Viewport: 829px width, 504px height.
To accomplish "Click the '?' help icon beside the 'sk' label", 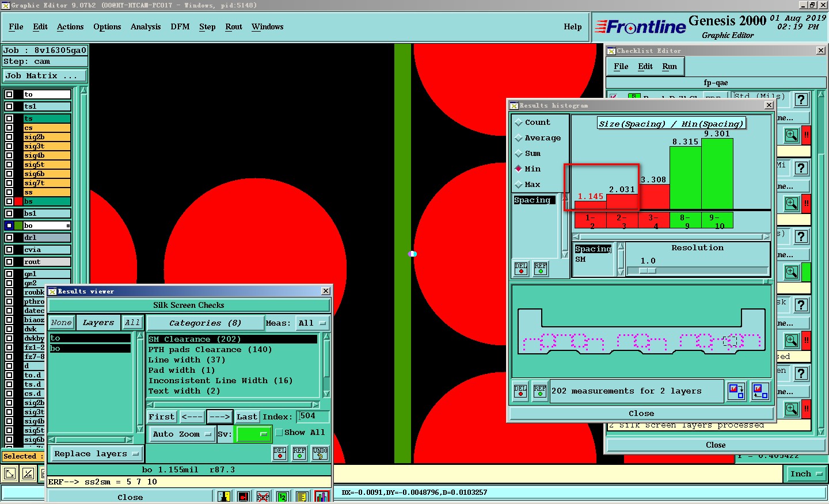I will tap(801, 305).
